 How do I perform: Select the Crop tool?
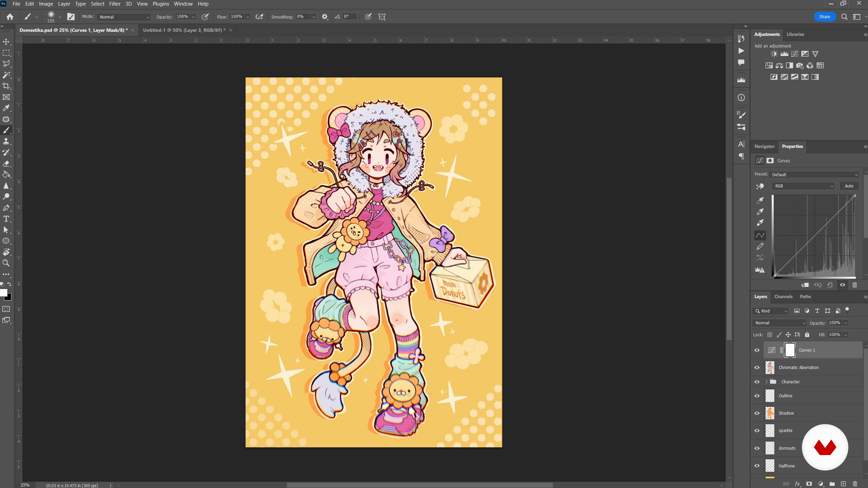point(6,86)
